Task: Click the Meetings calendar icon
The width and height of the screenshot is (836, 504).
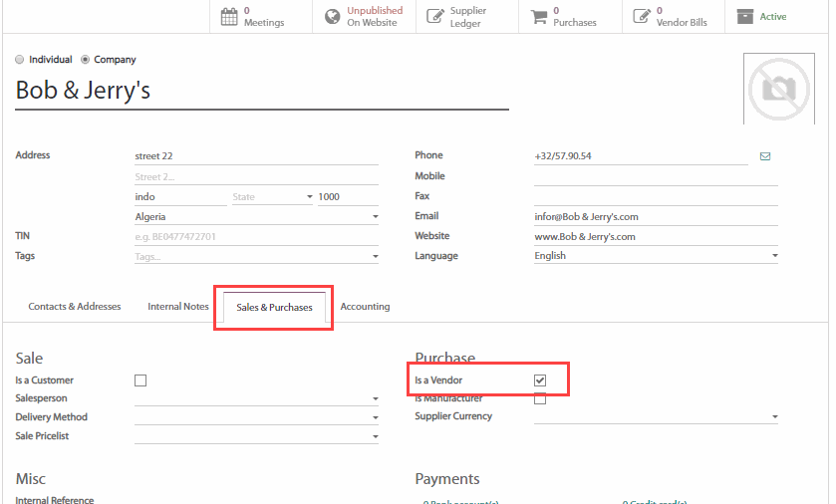Action: coord(229,16)
